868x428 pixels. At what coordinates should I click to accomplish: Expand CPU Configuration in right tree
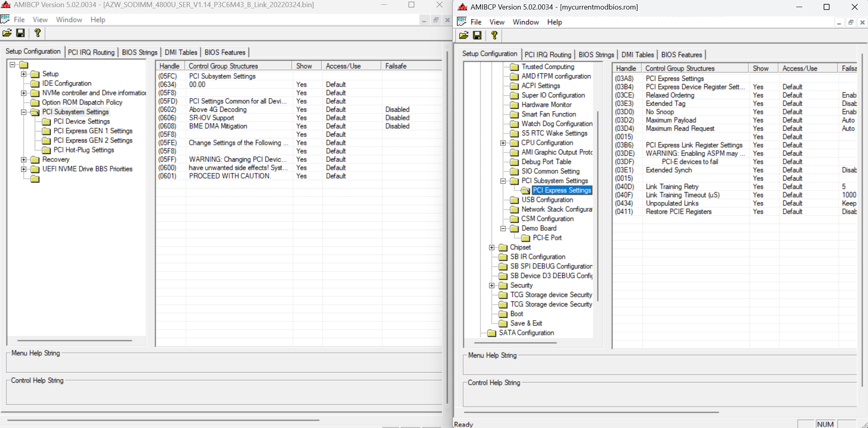coord(503,143)
